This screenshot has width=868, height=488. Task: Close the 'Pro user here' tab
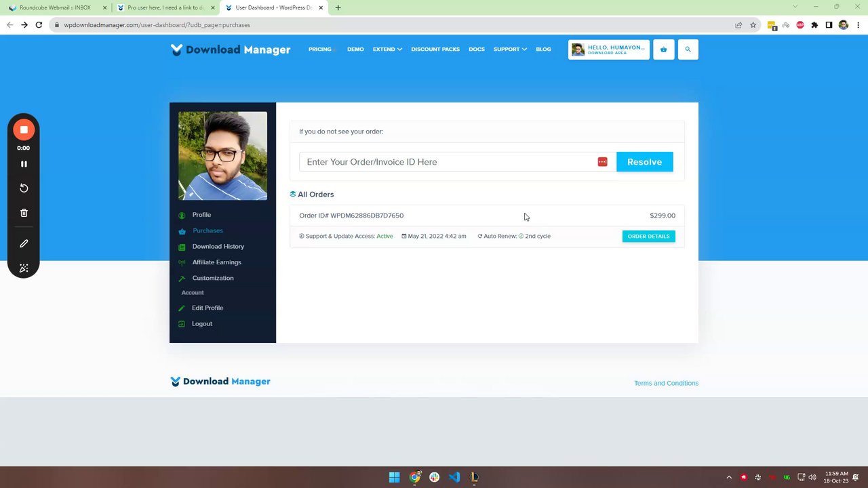tap(213, 7)
